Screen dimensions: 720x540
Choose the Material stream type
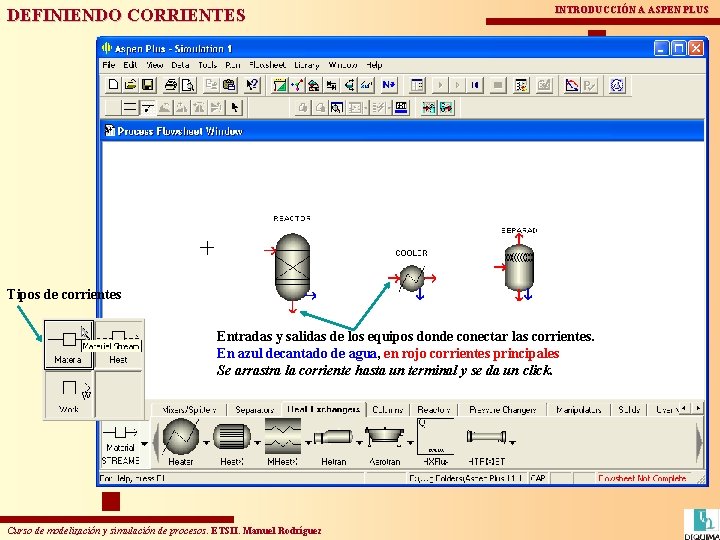click(x=69, y=345)
